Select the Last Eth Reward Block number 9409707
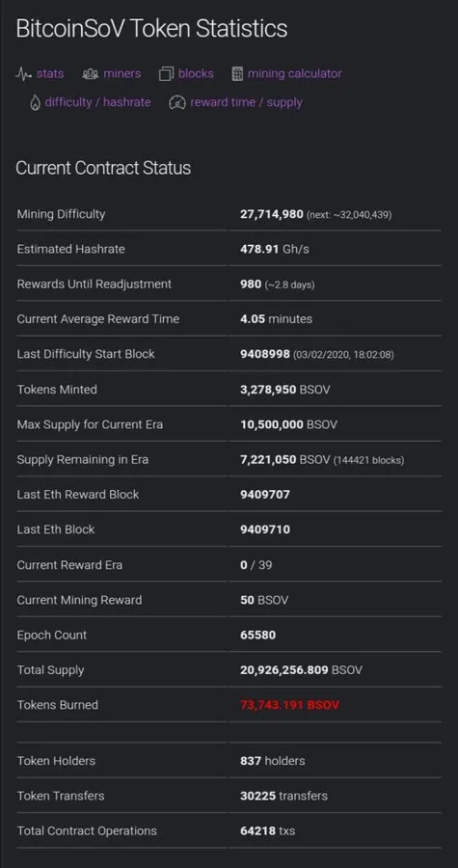 (265, 495)
